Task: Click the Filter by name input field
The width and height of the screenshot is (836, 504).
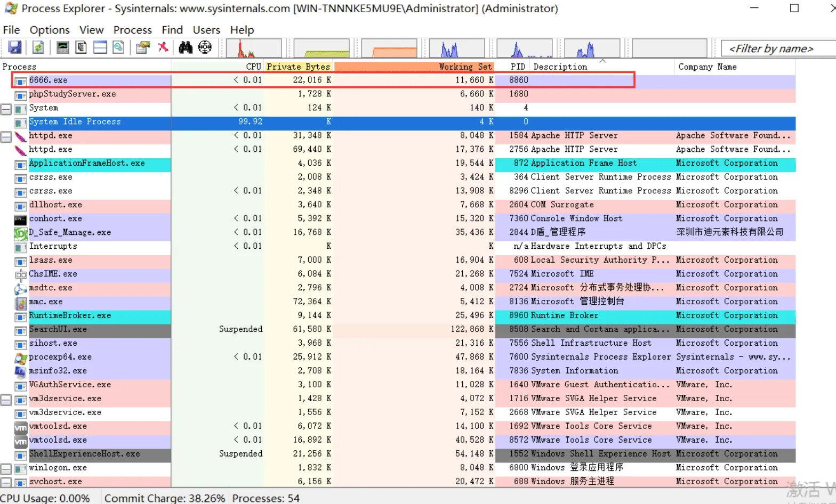Action: pyautogui.click(x=778, y=48)
